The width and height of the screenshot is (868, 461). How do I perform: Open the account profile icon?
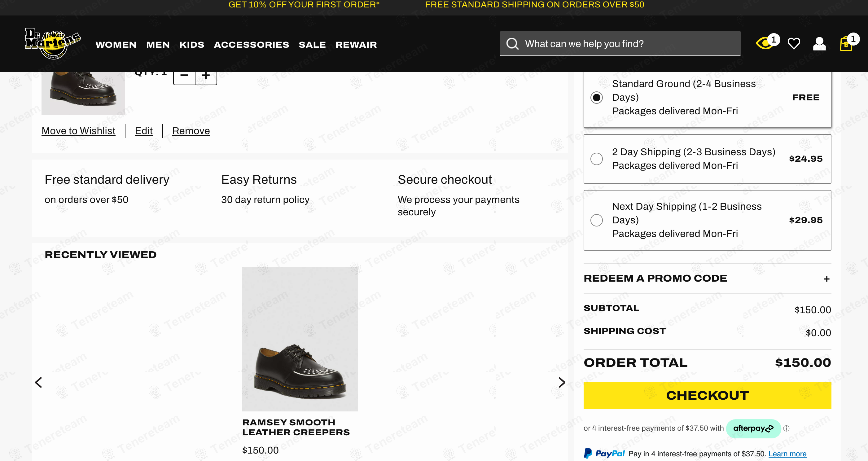(819, 44)
